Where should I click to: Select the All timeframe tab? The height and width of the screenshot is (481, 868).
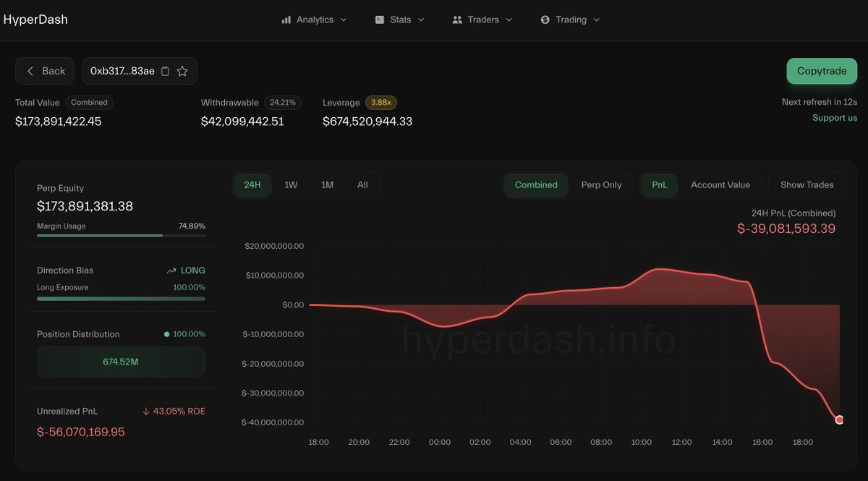point(362,184)
